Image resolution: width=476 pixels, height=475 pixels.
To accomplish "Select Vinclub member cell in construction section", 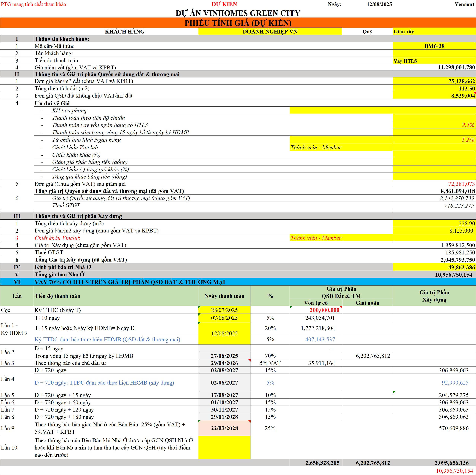I will point(341,238).
